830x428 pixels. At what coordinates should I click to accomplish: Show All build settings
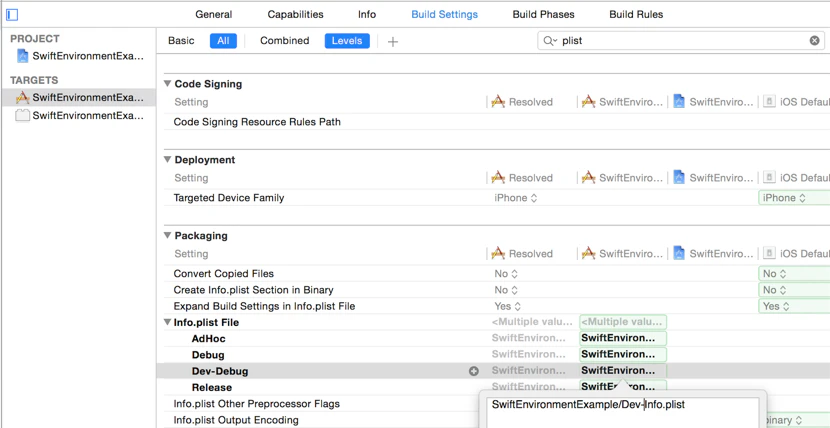coord(223,41)
